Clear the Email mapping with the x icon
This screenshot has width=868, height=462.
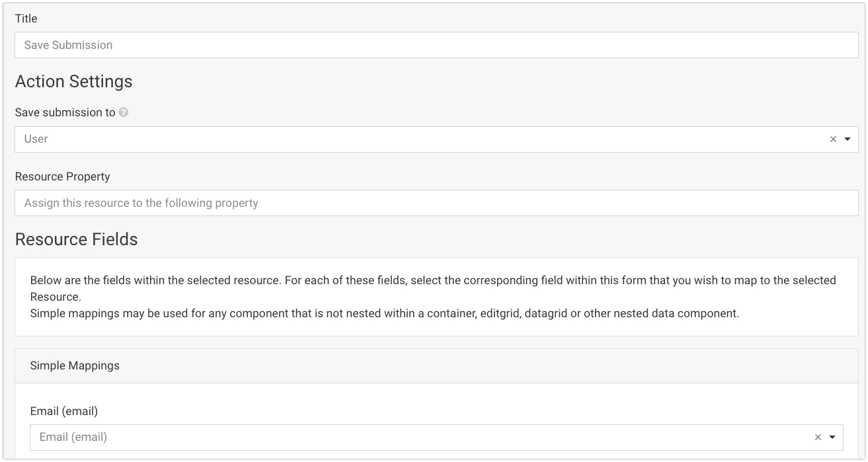click(x=818, y=438)
